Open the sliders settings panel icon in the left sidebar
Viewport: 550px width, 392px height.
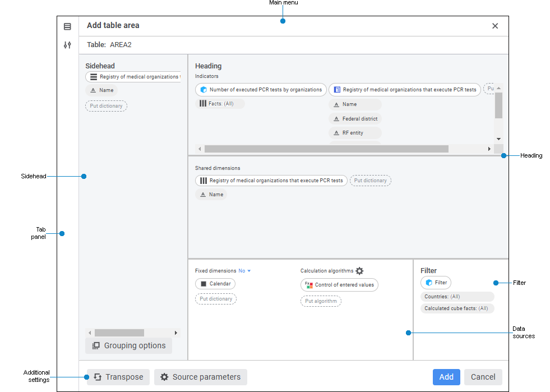pos(67,45)
